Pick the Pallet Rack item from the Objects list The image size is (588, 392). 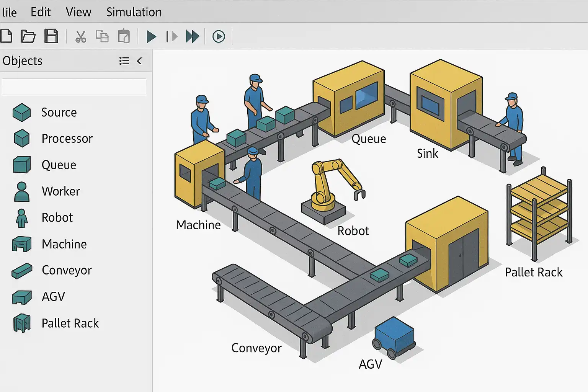pyautogui.click(x=70, y=323)
